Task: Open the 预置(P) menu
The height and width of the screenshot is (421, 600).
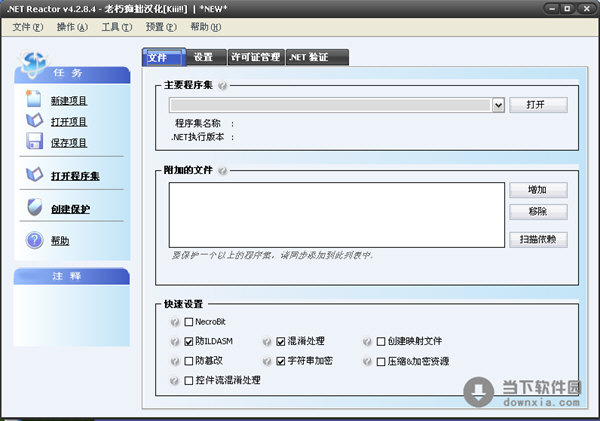Action: click(x=161, y=27)
